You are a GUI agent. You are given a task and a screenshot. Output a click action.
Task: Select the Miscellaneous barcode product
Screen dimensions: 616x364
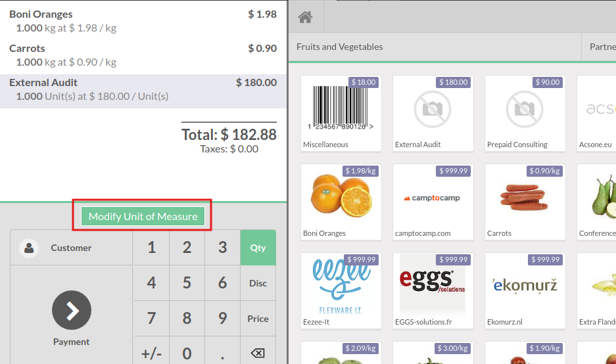tap(341, 113)
